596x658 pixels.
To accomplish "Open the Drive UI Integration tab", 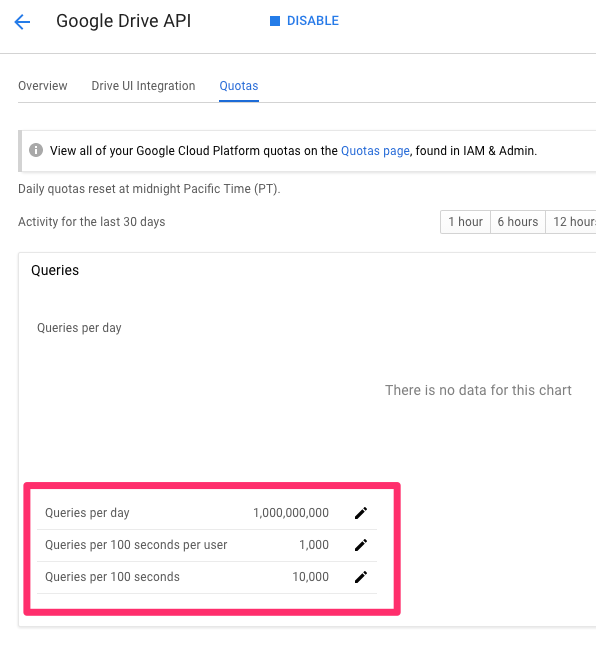I will [x=143, y=86].
